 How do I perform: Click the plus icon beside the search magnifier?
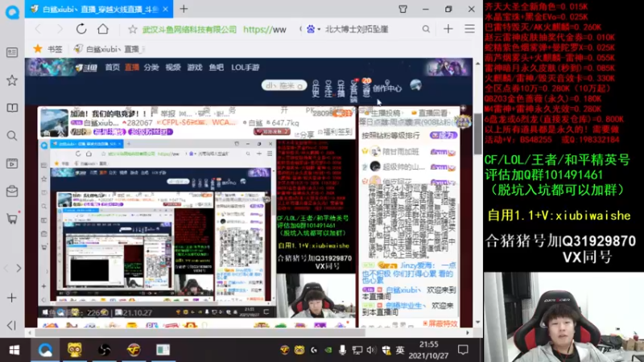click(x=448, y=29)
